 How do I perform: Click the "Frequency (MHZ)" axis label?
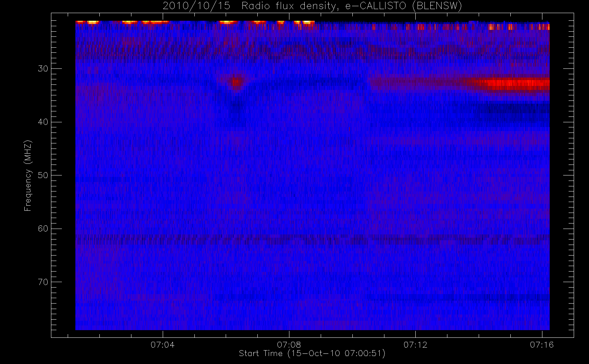coord(28,175)
